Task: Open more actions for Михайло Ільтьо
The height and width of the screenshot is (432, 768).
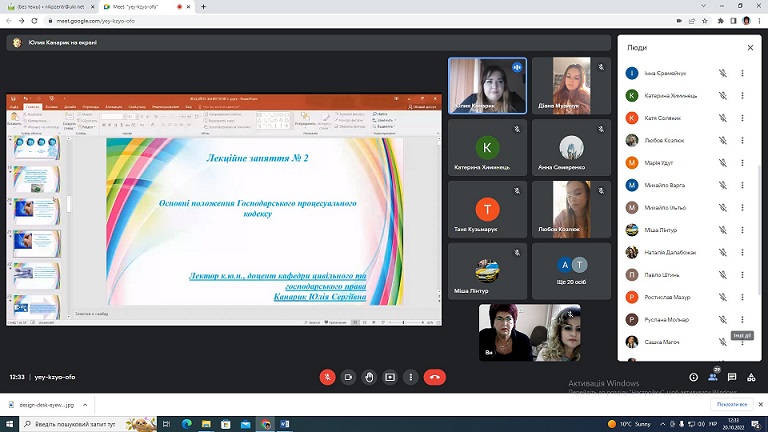Action: pyautogui.click(x=743, y=208)
